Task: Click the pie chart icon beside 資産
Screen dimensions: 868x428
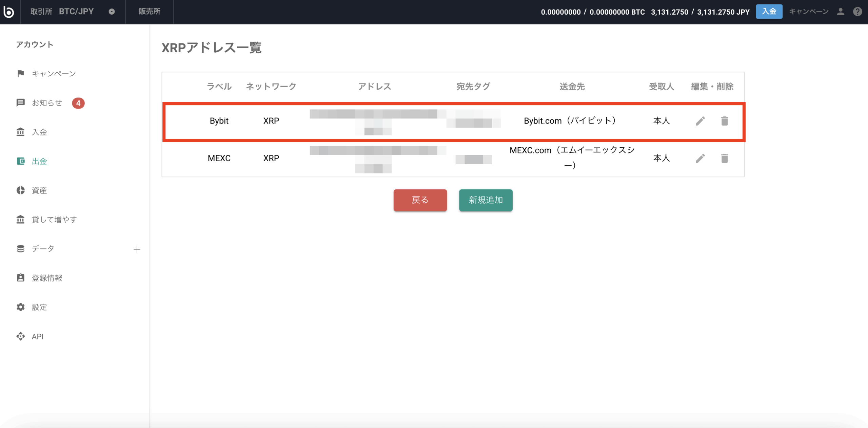Action: click(x=21, y=190)
